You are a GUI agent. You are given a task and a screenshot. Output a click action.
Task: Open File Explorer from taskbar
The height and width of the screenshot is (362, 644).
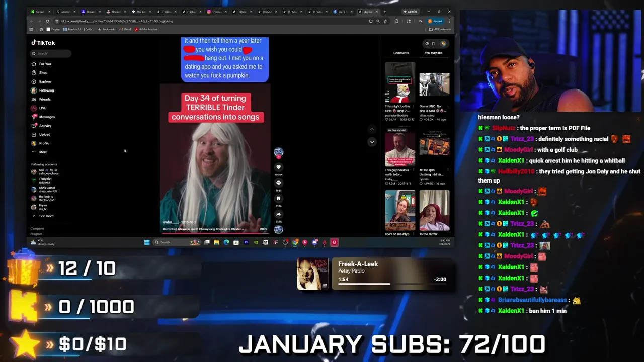216,242
